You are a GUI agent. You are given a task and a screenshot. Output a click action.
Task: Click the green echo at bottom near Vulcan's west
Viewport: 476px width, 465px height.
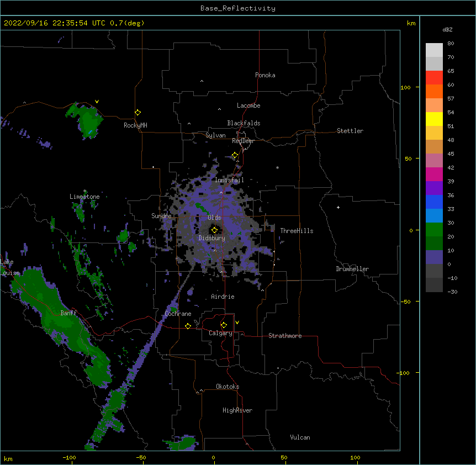(x=182, y=443)
